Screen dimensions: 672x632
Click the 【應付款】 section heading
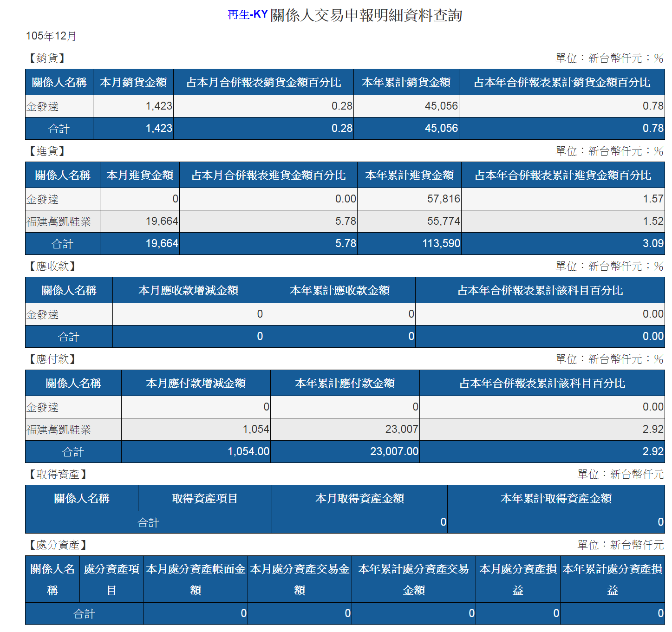click(52, 359)
